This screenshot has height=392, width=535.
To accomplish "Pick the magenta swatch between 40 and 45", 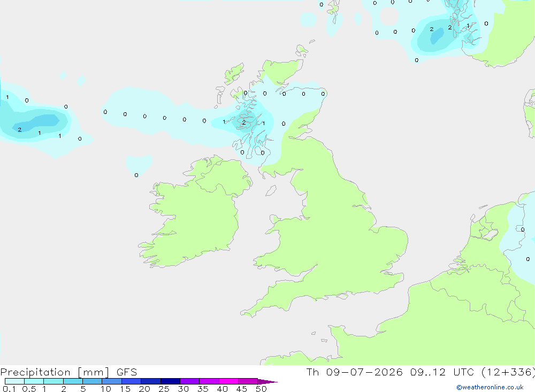I will (x=228, y=381).
